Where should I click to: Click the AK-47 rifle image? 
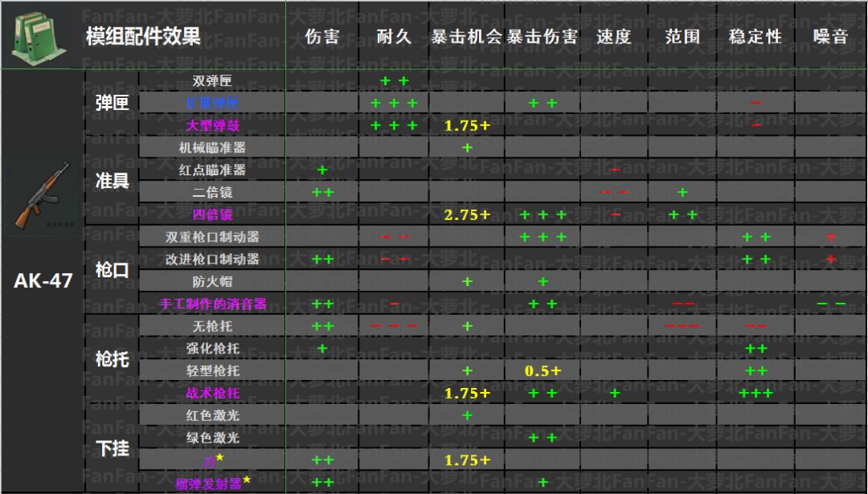(43, 195)
